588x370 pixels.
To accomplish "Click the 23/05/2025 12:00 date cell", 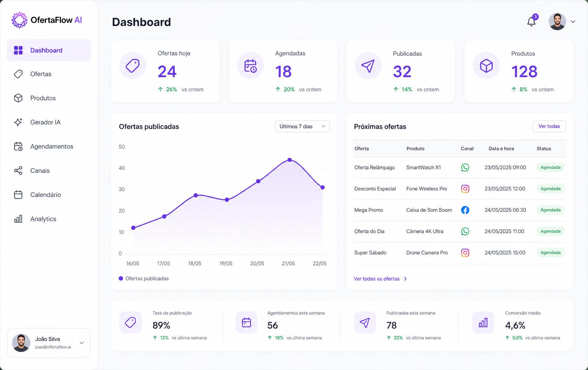I will (x=505, y=189).
